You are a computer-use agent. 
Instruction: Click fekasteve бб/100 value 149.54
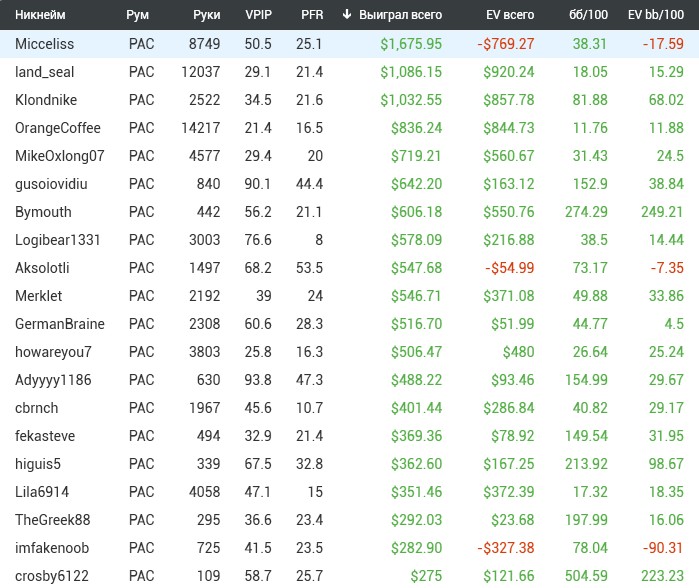(x=586, y=436)
